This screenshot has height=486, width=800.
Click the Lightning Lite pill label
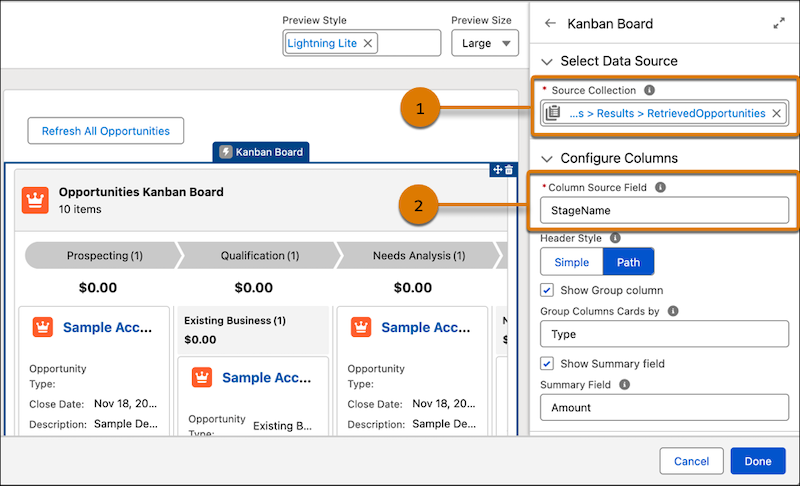(x=322, y=43)
